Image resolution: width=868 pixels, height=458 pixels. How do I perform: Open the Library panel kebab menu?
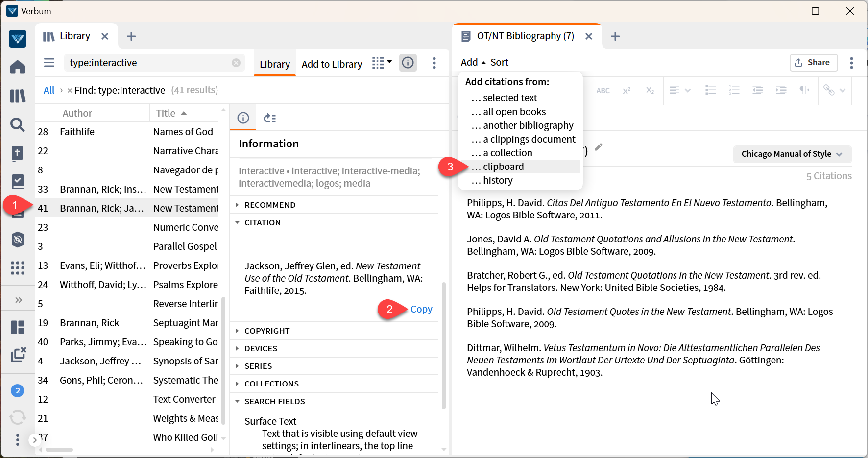[434, 63]
